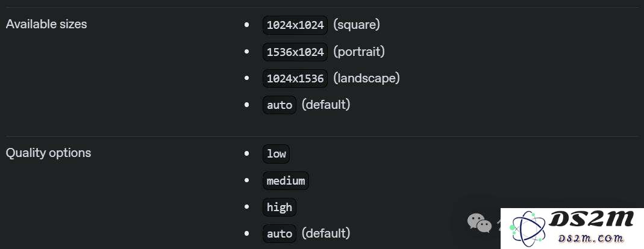Click (default) beside the quality auto tag
Image resolution: width=644 pixels, height=249 pixels.
tap(326, 233)
